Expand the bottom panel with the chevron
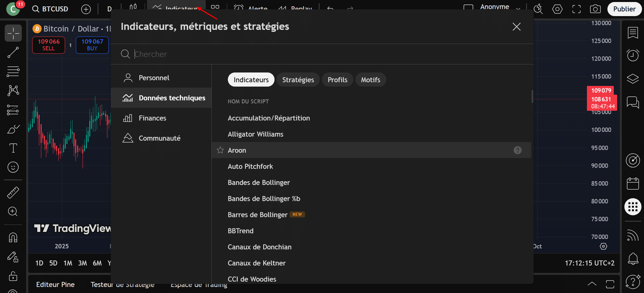644x293 pixels. 592,284
